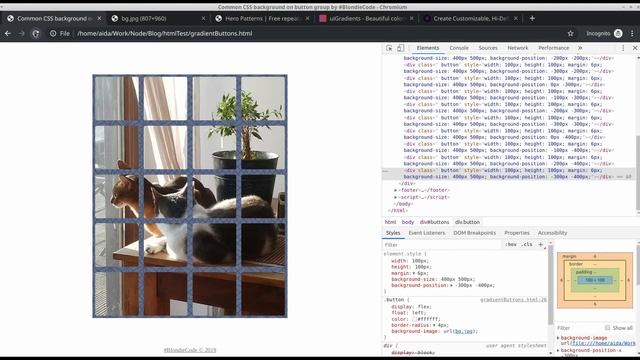Viewport: 640px width, 360px height.
Task: Close the Hero Patterns tab
Action: [x=307, y=18]
